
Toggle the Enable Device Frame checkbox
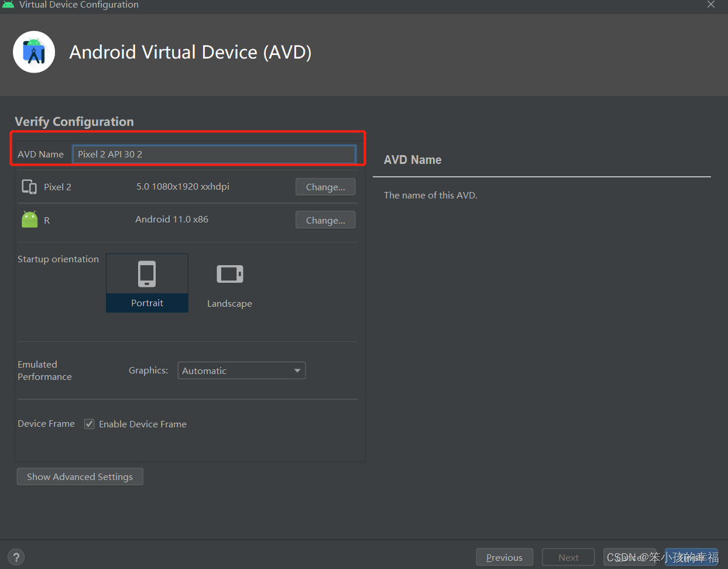pos(90,424)
